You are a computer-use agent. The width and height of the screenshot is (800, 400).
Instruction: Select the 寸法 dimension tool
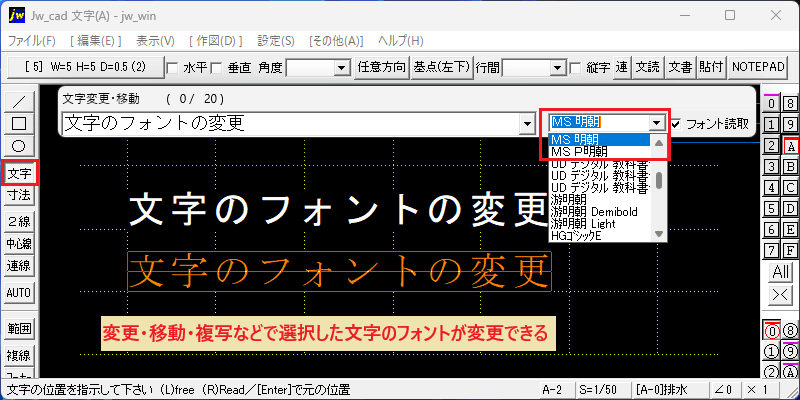point(19,194)
